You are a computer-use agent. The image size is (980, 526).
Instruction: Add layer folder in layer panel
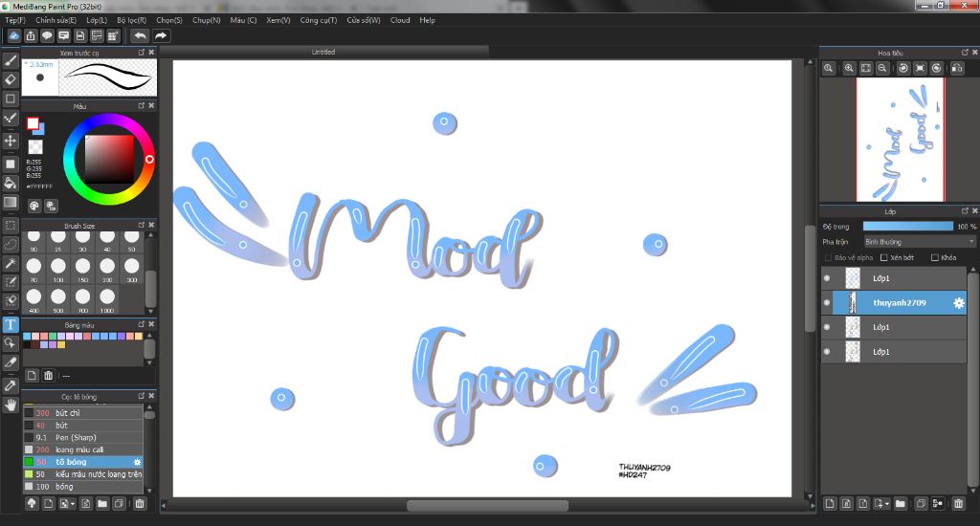900,503
